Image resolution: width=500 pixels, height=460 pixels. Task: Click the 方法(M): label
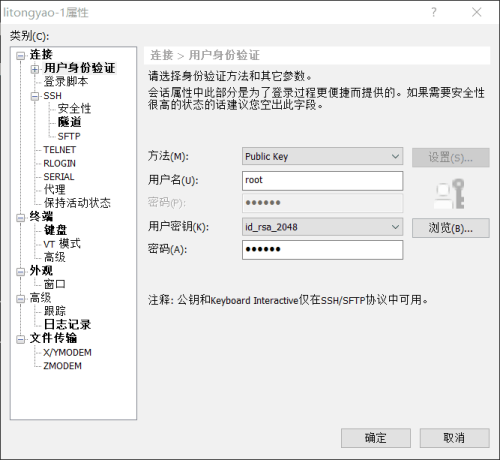point(168,156)
